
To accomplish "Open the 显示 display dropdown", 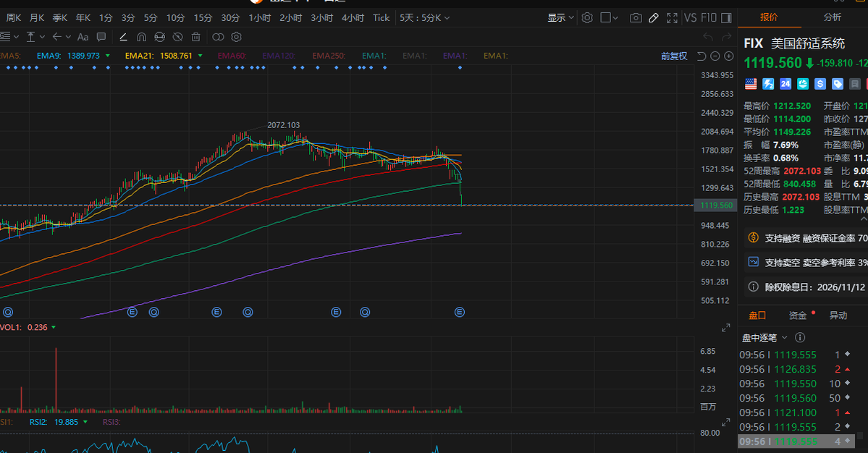I will pyautogui.click(x=561, y=17).
